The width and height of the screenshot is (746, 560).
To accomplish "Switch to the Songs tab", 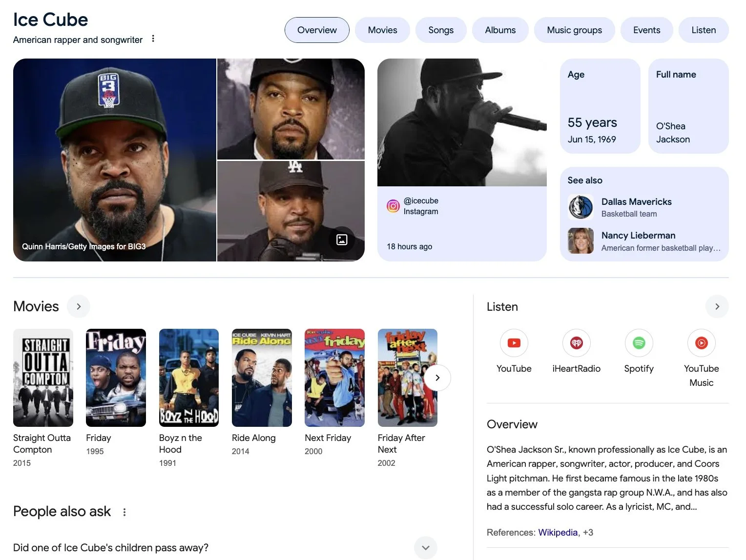I will click(441, 30).
